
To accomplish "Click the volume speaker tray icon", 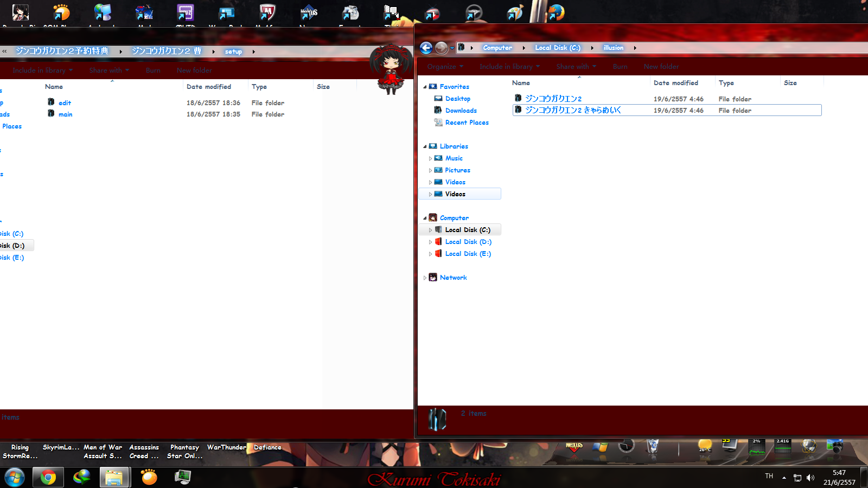I will pyautogui.click(x=810, y=478).
